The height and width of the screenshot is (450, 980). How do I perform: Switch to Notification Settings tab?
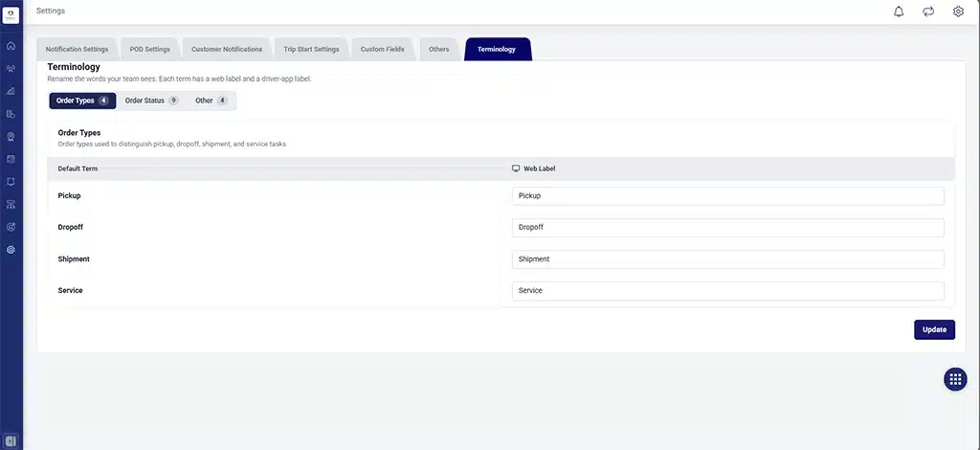coord(77,50)
